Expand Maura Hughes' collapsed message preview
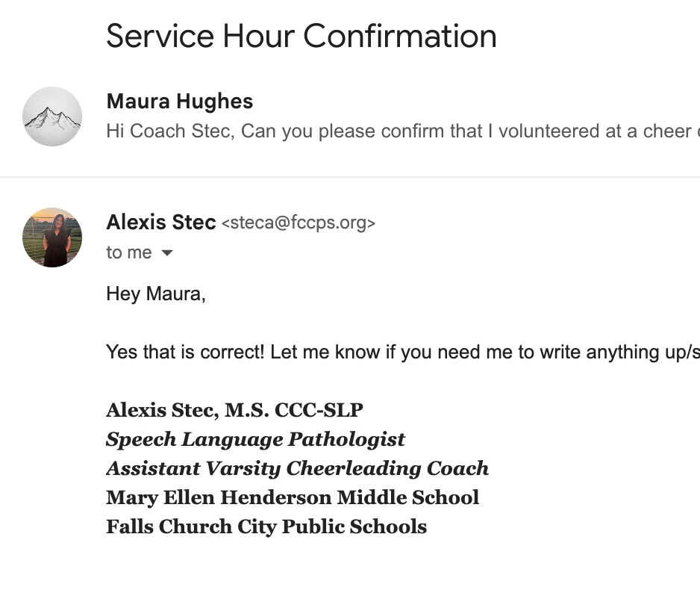The height and width of the screenshot is (590, 700). (403, 131)
